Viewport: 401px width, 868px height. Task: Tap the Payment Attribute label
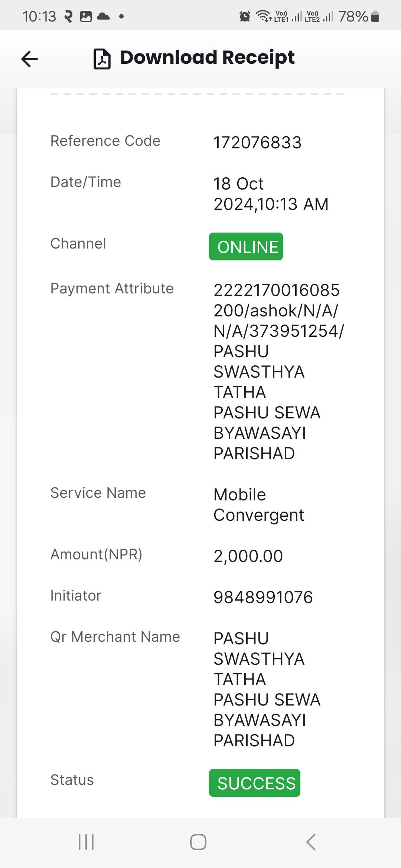pyautogui.click(x=112, y=289)
